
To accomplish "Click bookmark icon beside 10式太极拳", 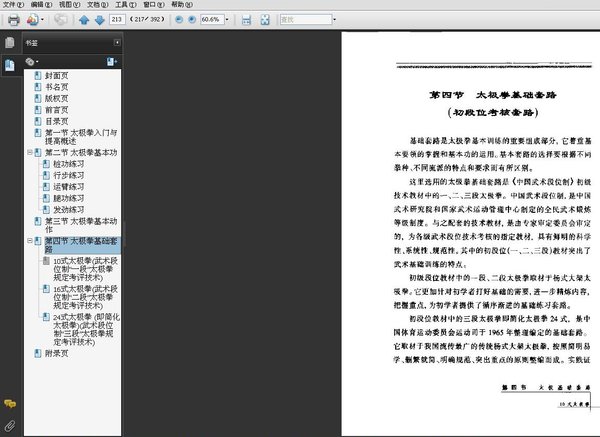I will (x=46, y=261).
